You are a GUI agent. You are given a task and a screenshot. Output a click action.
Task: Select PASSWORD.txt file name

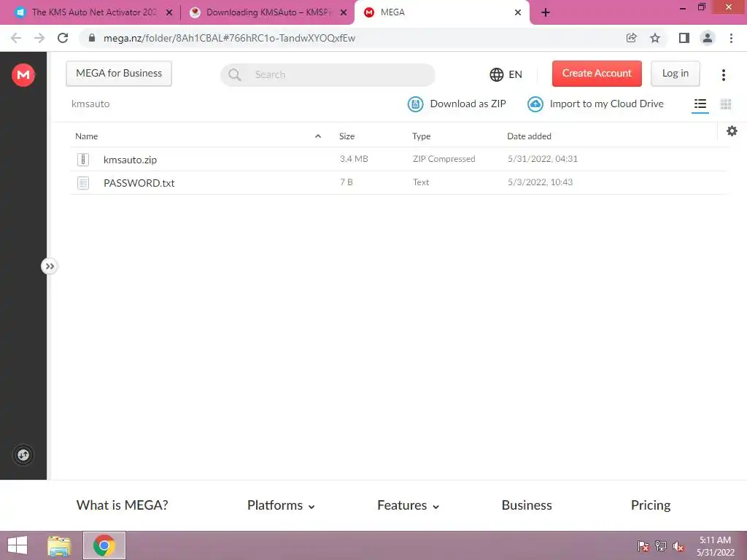[139, 183]
